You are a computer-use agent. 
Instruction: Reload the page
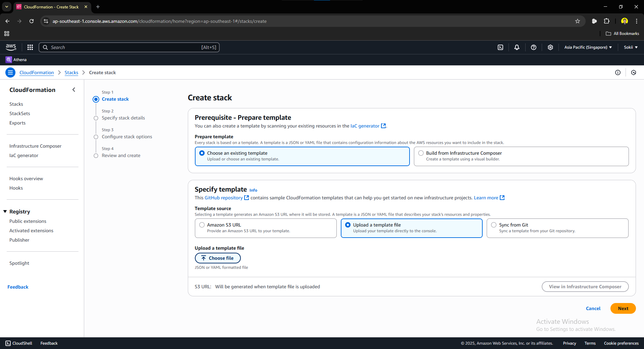[32, 21]
